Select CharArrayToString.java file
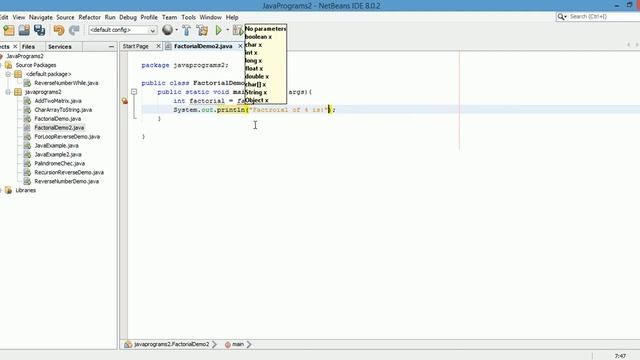The height and width of the screenshot is (360, 640). coord(63,110)
